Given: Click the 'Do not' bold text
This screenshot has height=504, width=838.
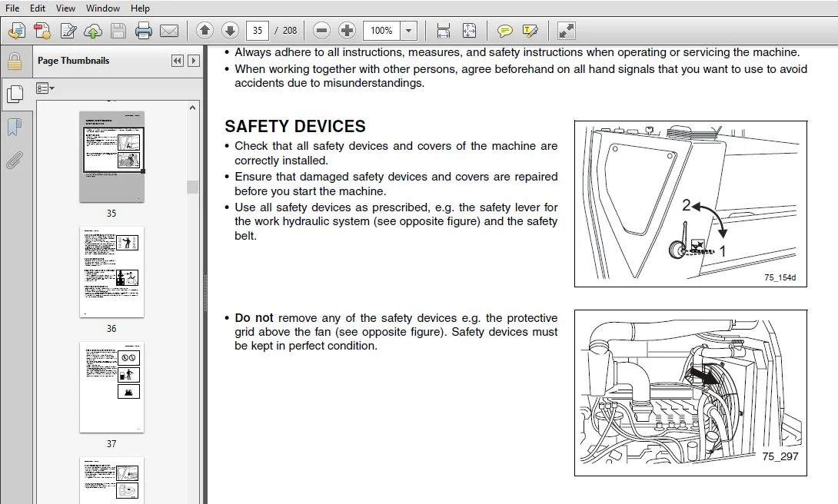Looking at the screenshot, I should [254, 317].
